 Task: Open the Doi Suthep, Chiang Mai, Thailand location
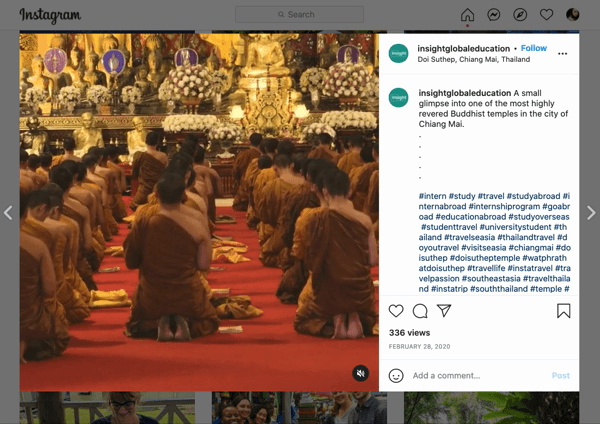click(474, 59)
